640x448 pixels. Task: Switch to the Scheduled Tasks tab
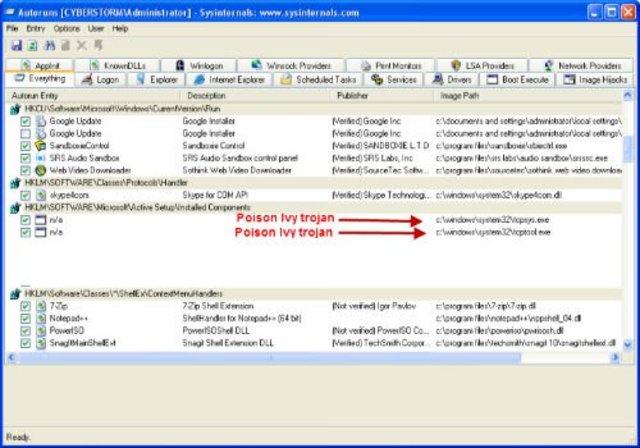click(x=319, y=80)
